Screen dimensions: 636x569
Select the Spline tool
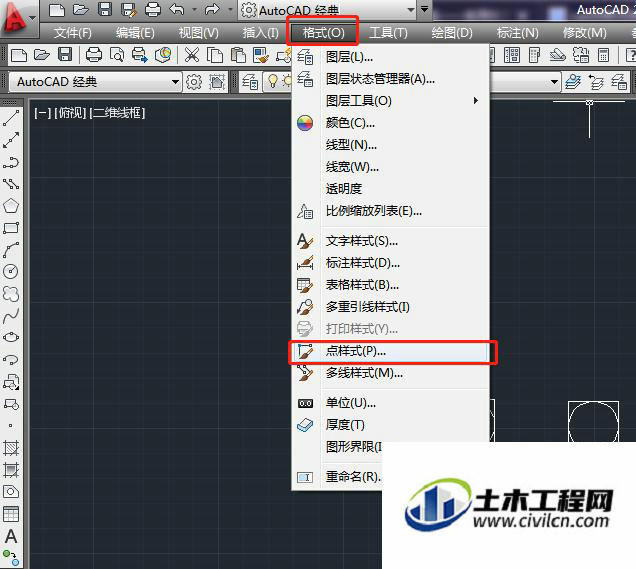[x=11, y=316]
